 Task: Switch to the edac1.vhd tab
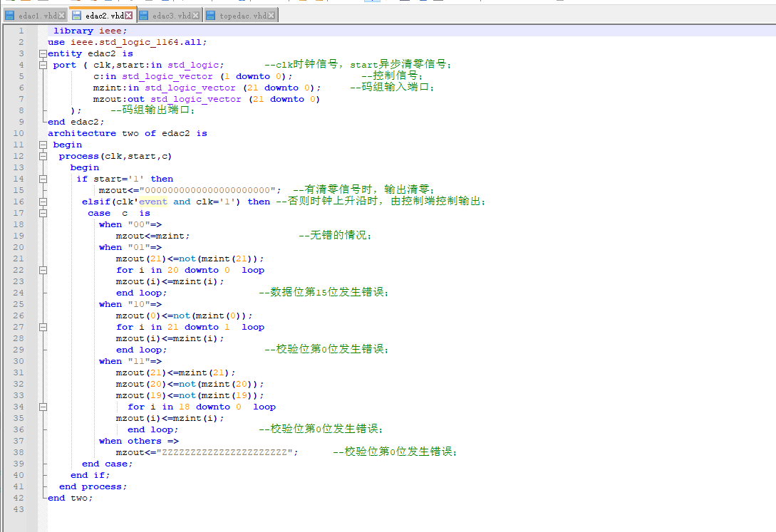(35, 16)
